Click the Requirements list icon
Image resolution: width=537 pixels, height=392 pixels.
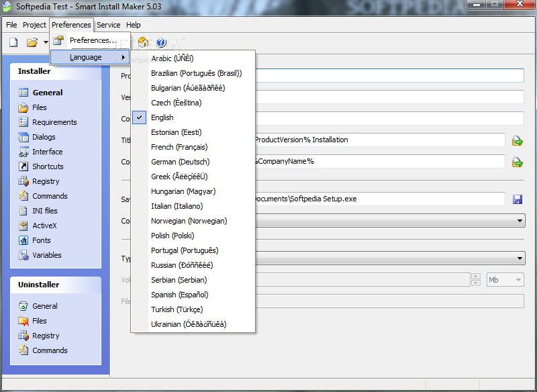(x=23, y=122)
